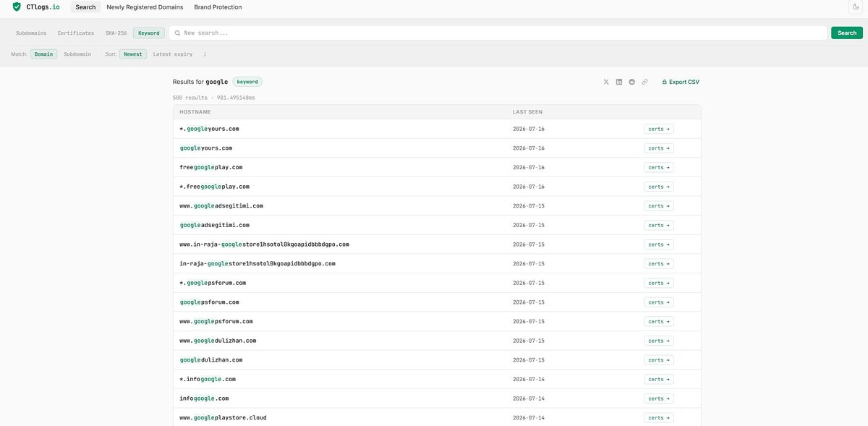Switch search type to SHA-256
868x426 pixels.
[116, 33]
